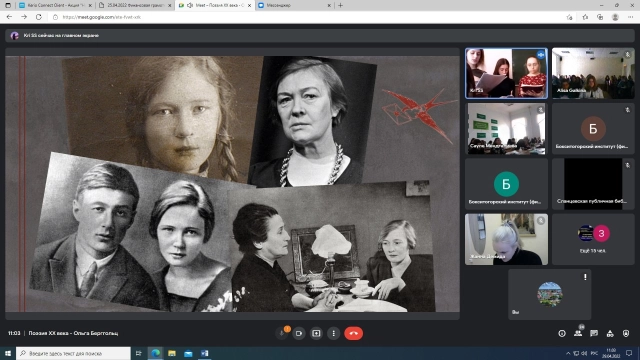Click the browser back arrow
The height and width of the screenshot is (360, 640).
click(x=9, y=17)
